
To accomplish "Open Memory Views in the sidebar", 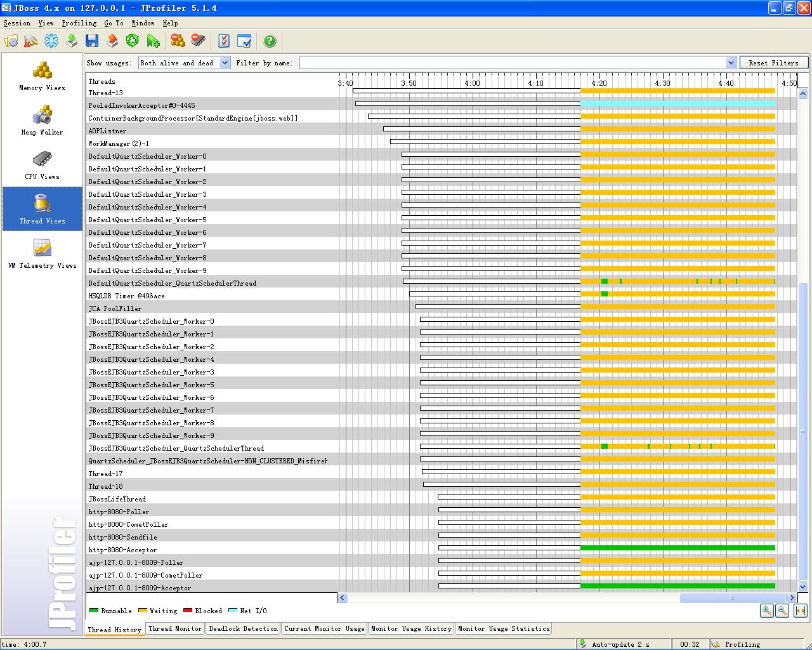I will pos(42,76).
